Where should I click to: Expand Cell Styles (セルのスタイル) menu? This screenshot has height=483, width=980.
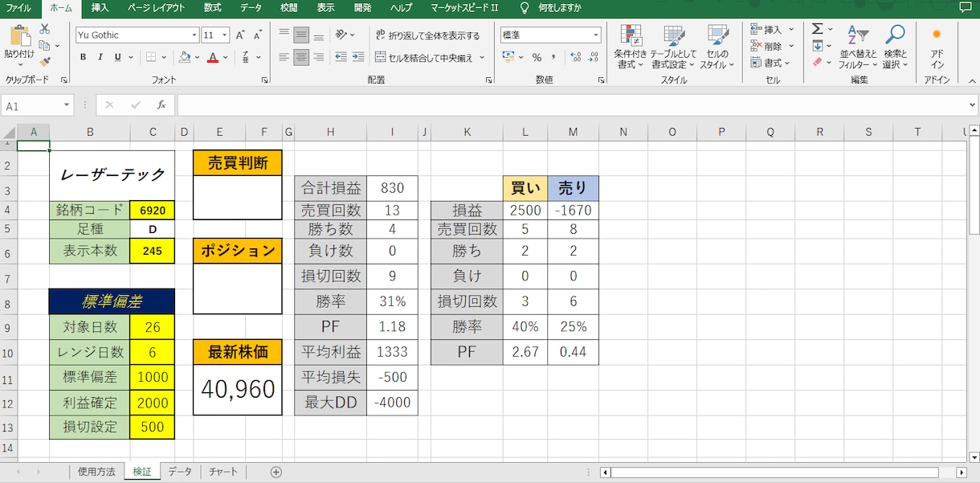pos(717,47)
